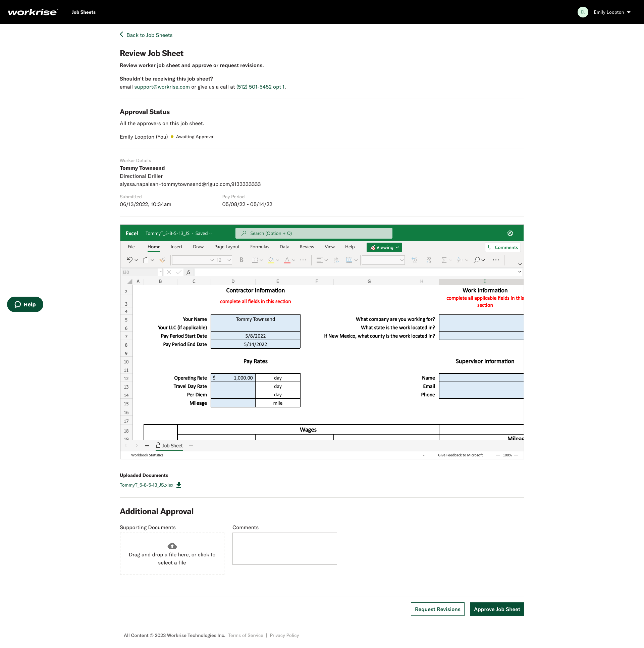The image size is (644, 648).
Task: Click the undo arrow icon
Action: [129, 260]
